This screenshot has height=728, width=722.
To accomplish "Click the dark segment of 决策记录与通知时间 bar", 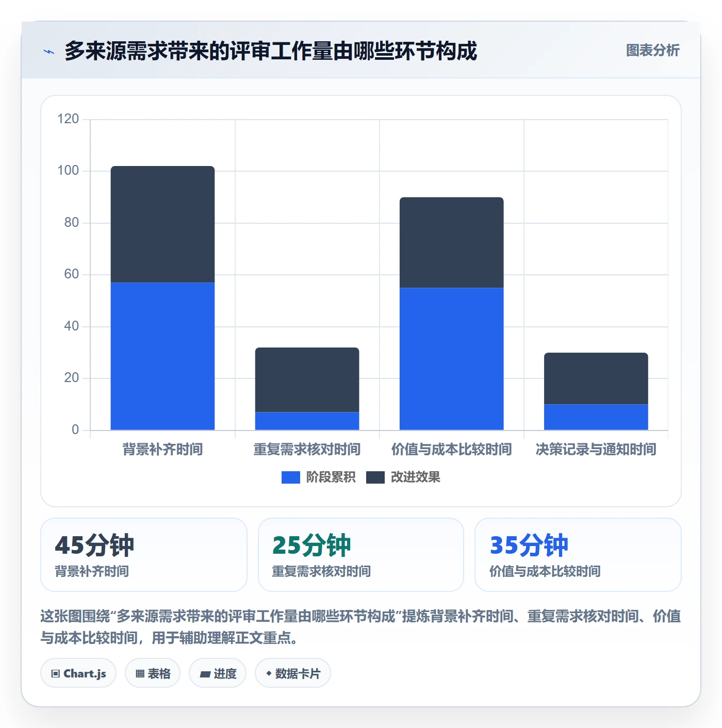I will pyautogui.click(x=596, y=378).
